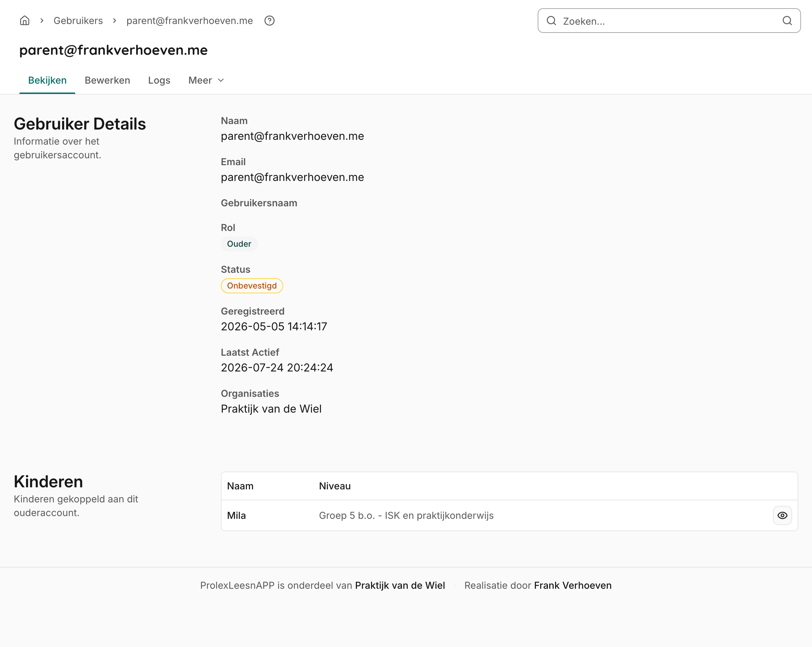Open the Bewerken tab
Viewport: 812px width, 647px height.
[x=107, y=80]
